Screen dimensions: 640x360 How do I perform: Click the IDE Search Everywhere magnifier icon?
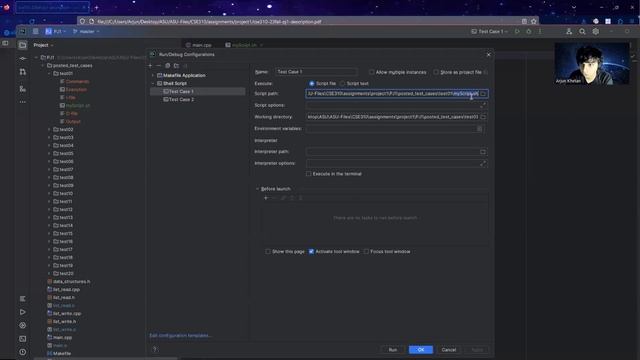[582, 31]
